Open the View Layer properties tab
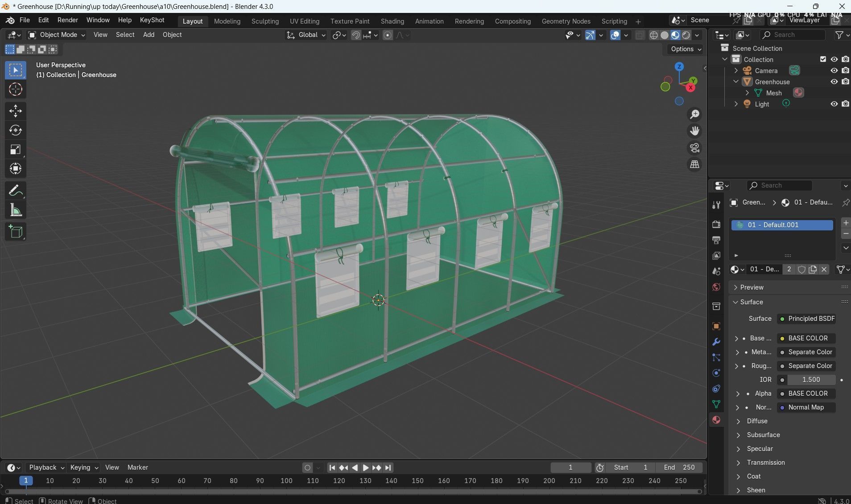The height and width of the screenshot is (504, 851). pyautogui.click(x=716, y=255)
